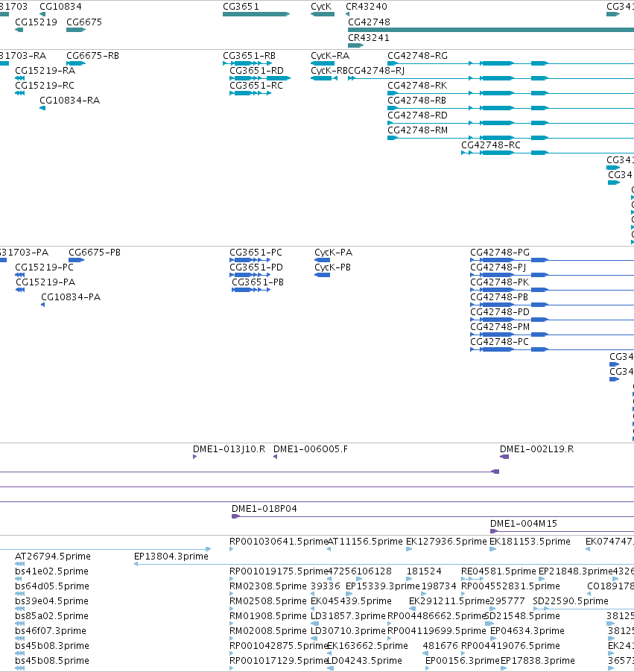Image resolution: width=634 pixels, height=672 pixels.
Task: Click protein CG3651-PD label
Action: tap(256, 267)
